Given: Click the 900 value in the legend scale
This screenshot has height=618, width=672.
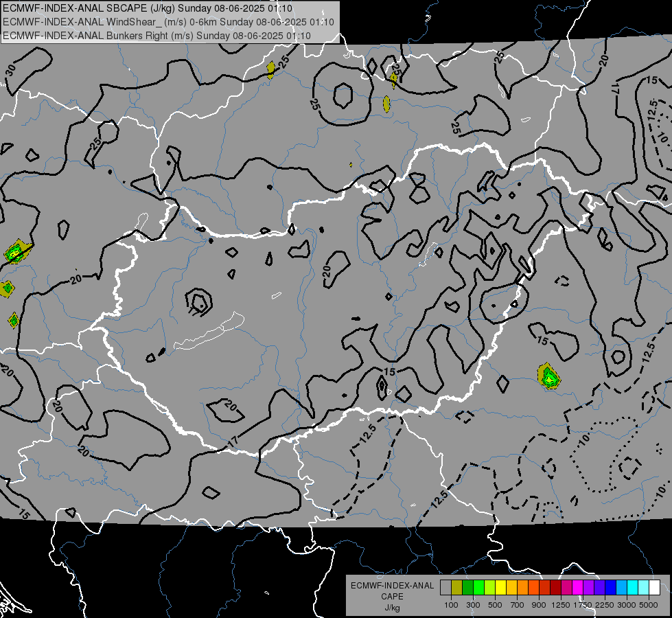Looking at the screenshot, I should pyautogui.click(x=539, y=605).
